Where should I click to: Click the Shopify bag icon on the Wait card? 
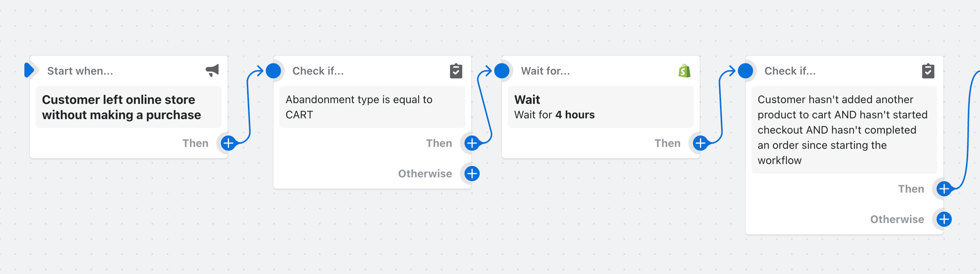point(684,71)
